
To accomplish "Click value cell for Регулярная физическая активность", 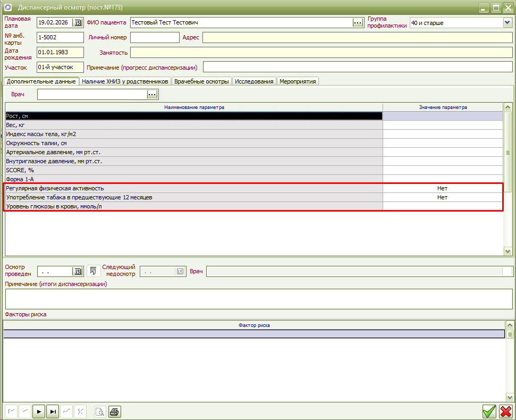I will 442,188.
